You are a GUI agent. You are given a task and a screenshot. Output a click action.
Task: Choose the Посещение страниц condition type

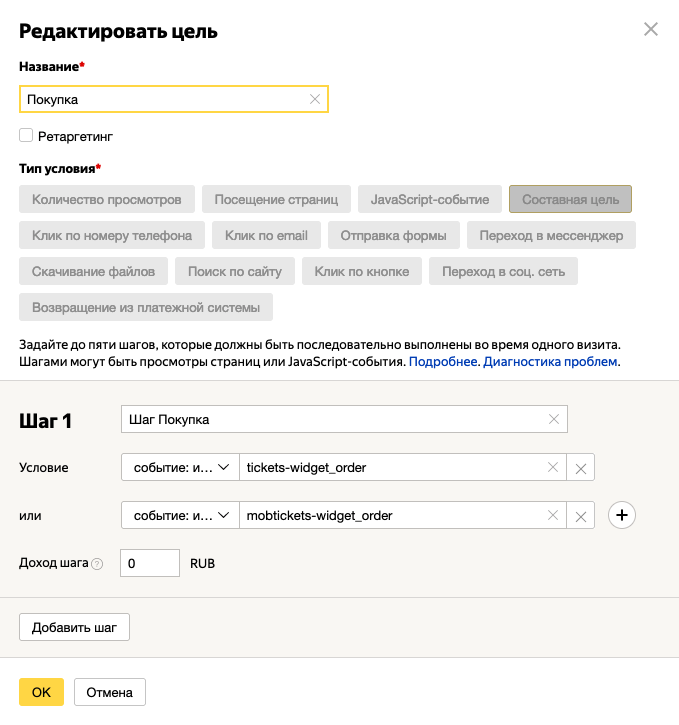click(x=276, y=199)
